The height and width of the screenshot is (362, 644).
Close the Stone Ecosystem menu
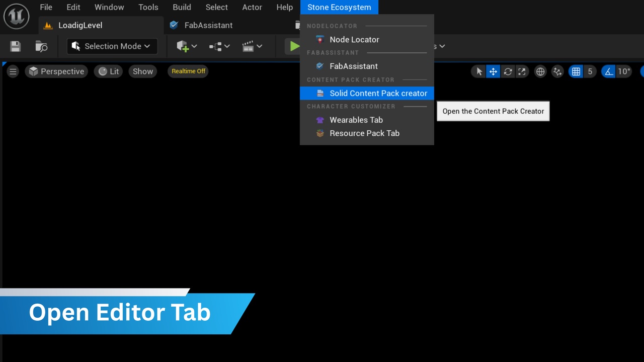click(x=339, y=7)
